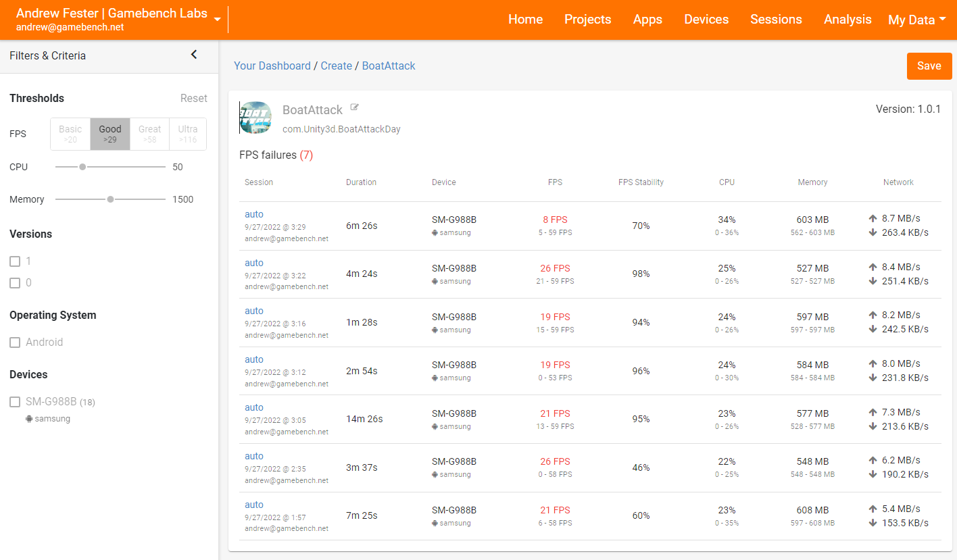Collapse the Filters & Criteria panel chevron
Image resolution: width=957 pixels, height=560 pixels.
click(194, 55)
